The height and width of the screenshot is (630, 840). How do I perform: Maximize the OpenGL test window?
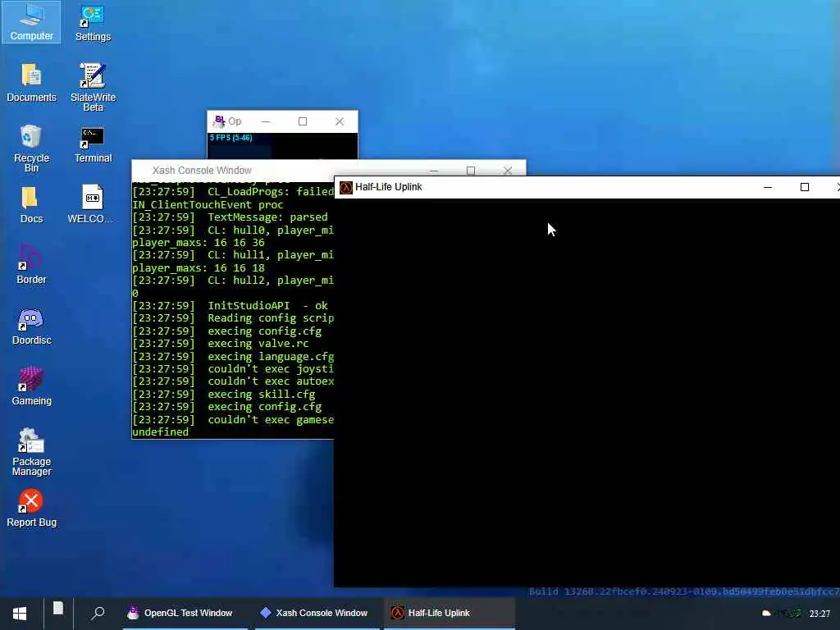click(x=303, y=121)
